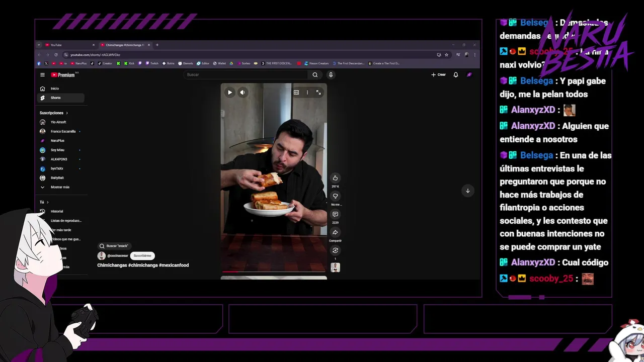Mute the short using the volume icon

(x=243, y=93)
